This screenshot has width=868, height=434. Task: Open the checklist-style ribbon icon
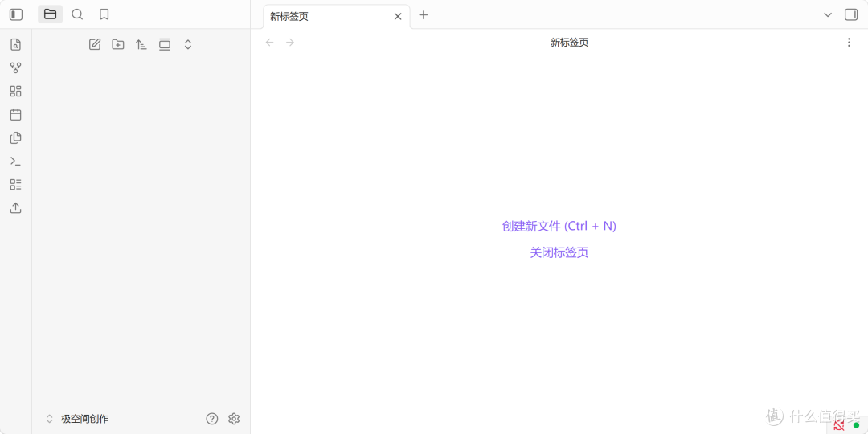pyautogui.click(x=15, y=184)
